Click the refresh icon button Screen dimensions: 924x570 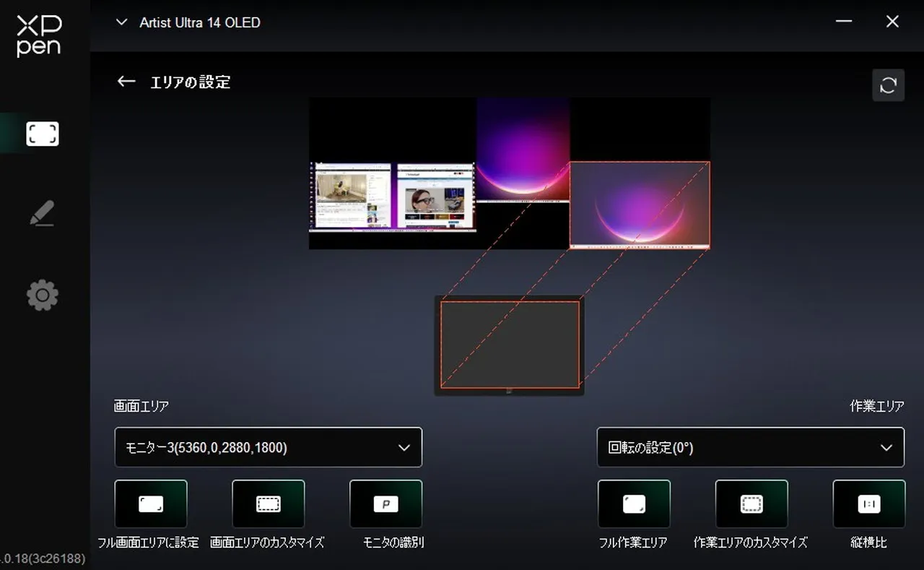click(888, 85)
